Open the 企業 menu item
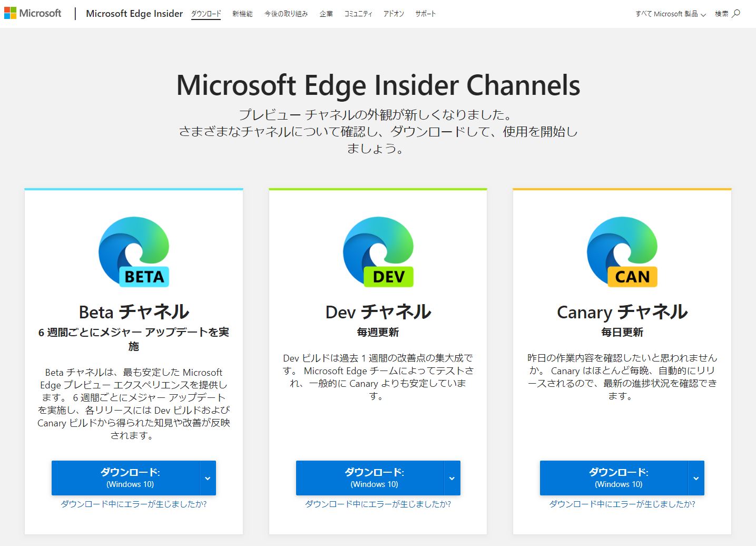Screen dimensions: 756x546 [326, 14]
